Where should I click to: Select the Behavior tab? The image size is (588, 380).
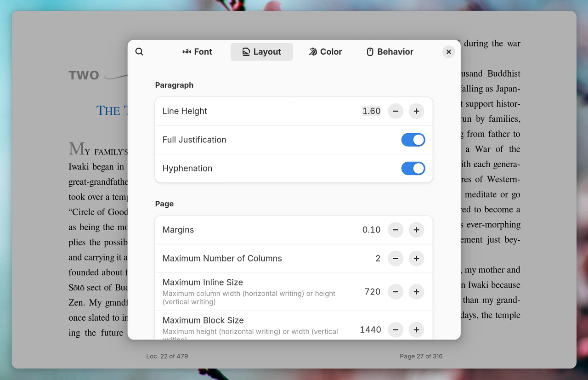pos(389,51)
